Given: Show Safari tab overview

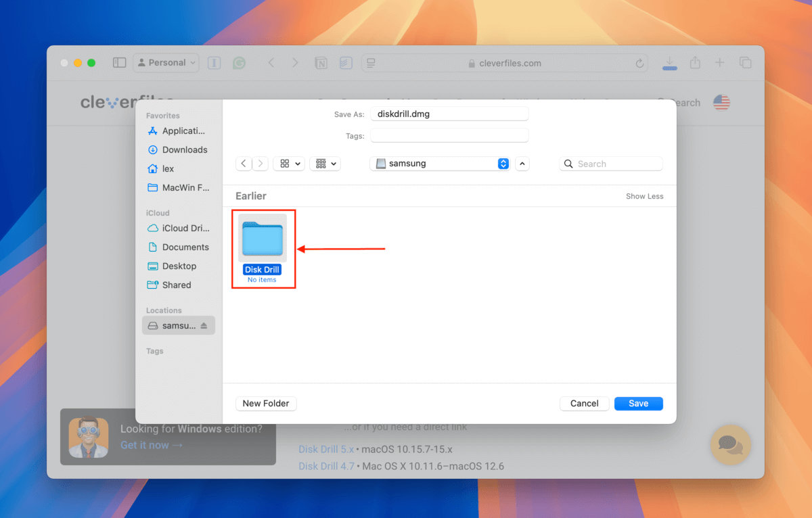Looking at the screenshot, I should tap(745, 62).
